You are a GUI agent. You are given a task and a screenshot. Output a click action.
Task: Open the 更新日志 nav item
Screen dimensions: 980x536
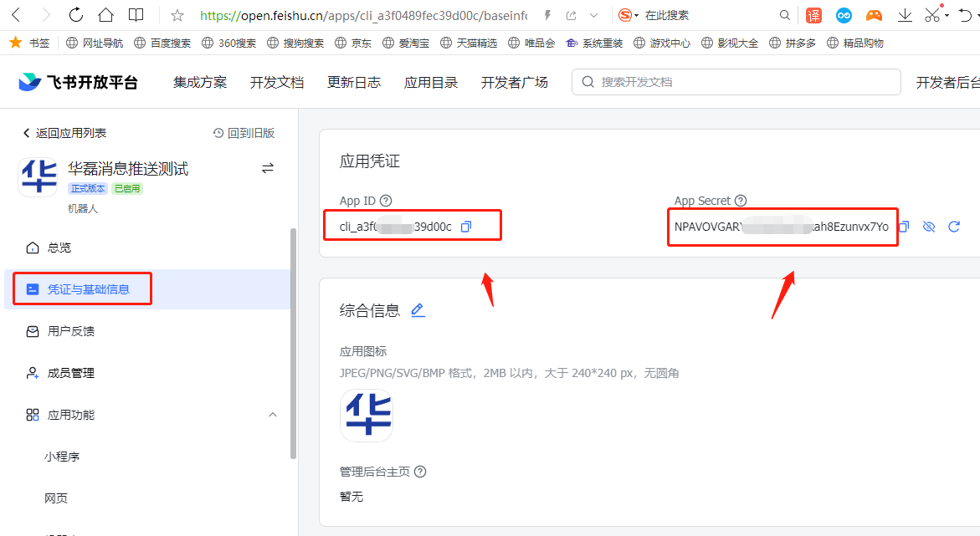tap(354, 83)
